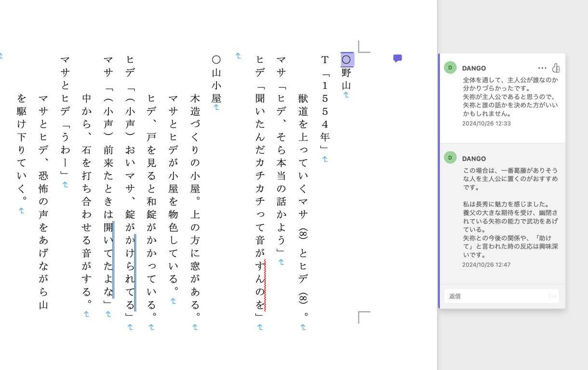Click the red-underlined text すんのを
The image size is (588, 370).
(260, 285)
